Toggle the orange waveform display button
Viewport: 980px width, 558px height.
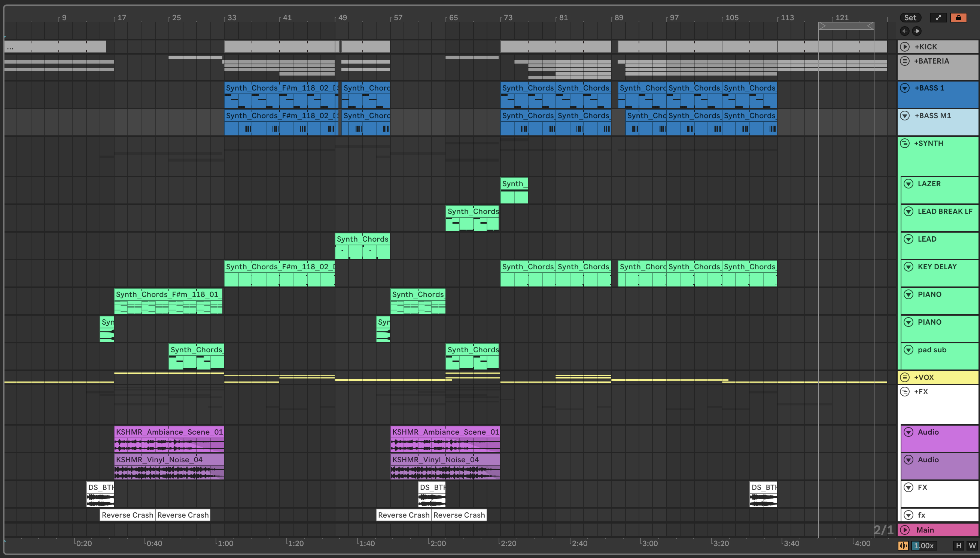[903, 545]
